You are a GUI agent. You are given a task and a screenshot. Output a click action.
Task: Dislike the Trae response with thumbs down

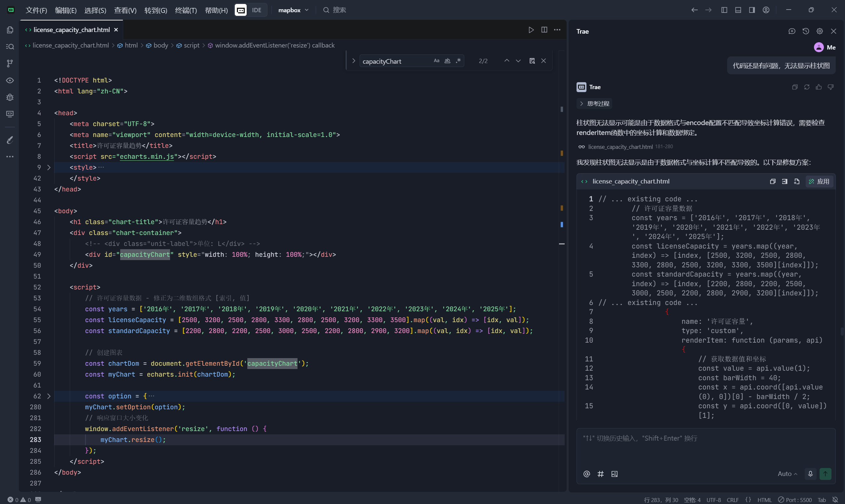click(x=830, y=87)
